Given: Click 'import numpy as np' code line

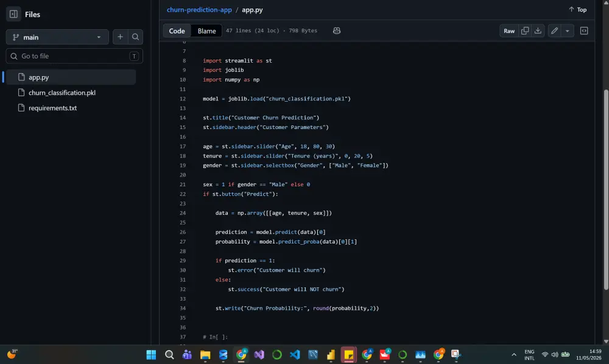Looking at the screenshot, I should (x=231, y=80).
